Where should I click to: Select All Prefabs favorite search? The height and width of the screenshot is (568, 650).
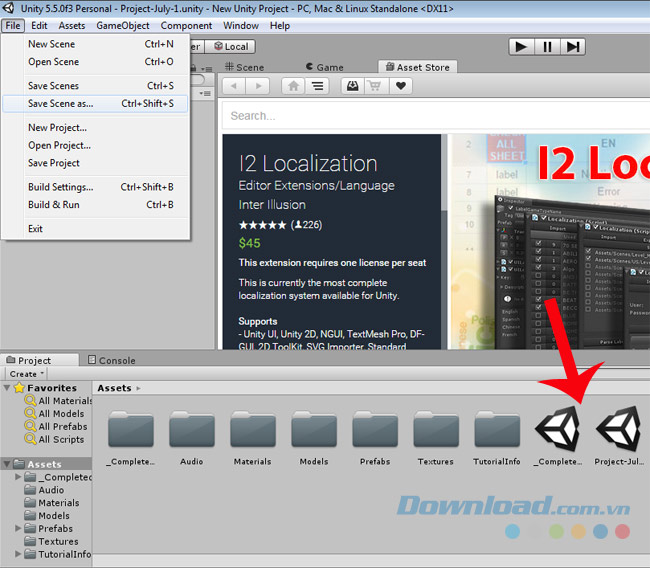pyautogui.click(x=62, y=426)
